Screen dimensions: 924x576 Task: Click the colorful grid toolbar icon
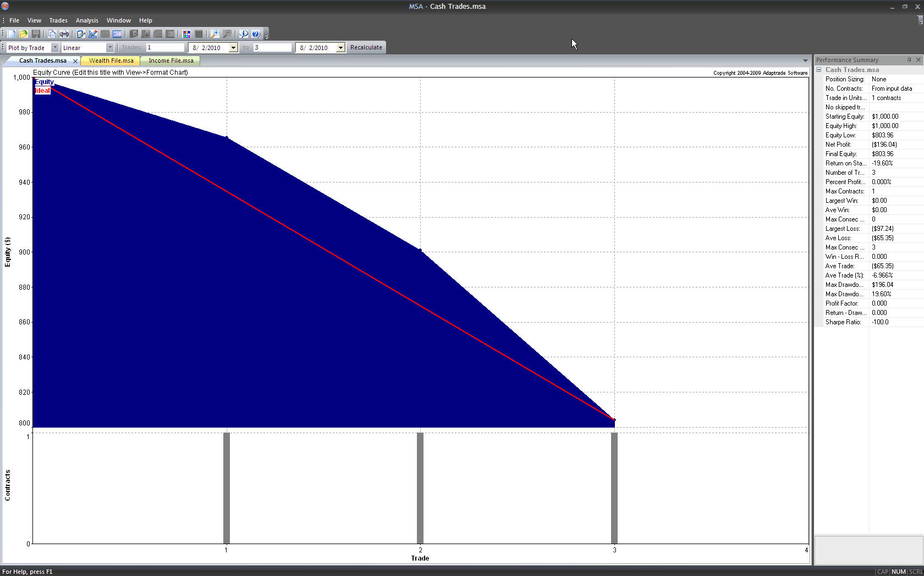pos(186,34)
